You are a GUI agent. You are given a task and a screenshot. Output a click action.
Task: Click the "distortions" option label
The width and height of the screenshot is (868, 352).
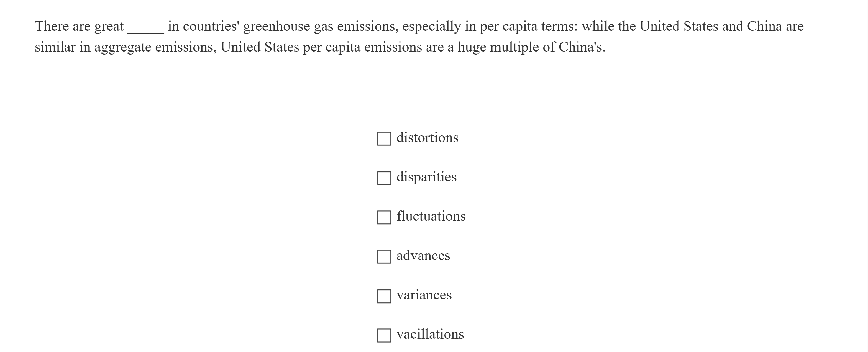click(427, 137)
